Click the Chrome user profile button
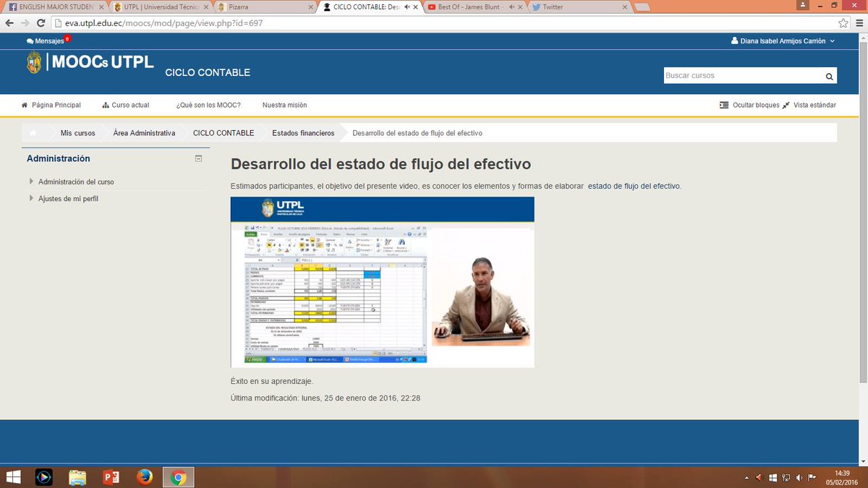 [802, 5]
